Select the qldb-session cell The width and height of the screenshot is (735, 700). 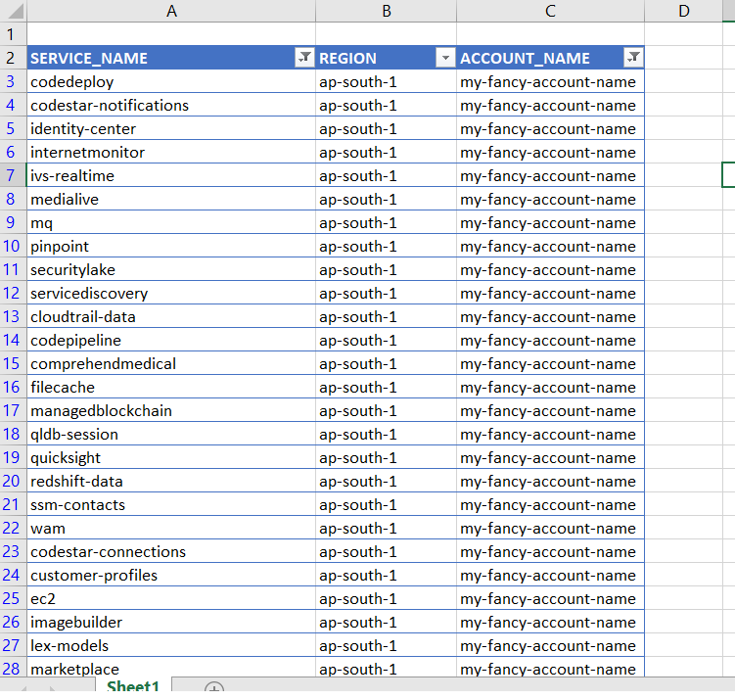[x=171, y=434]
